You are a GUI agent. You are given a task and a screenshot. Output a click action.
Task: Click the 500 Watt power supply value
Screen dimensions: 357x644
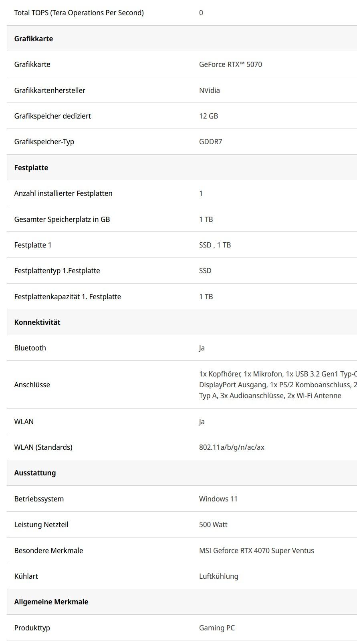pyautogui.click(x=213, y=525)
